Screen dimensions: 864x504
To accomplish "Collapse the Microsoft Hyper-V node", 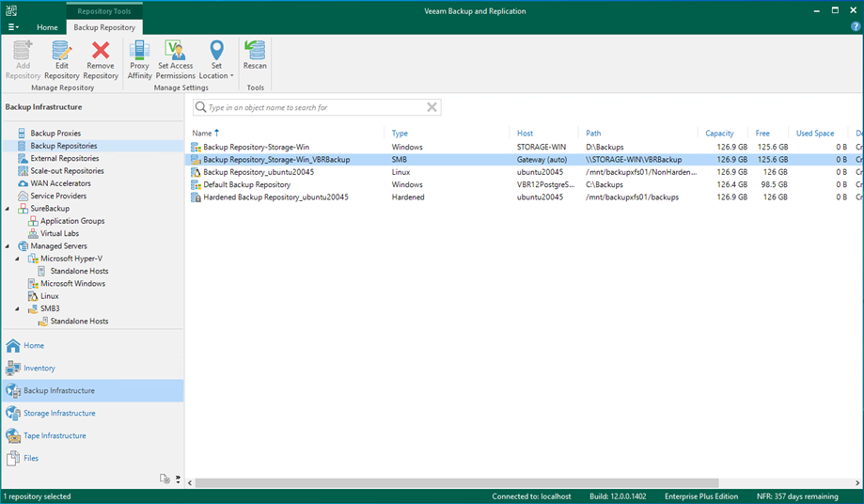I will click(x=17, y=259).
